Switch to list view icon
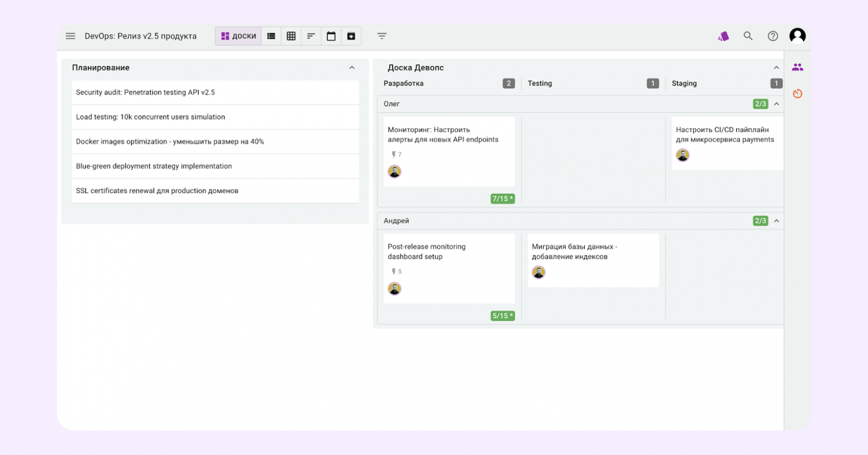This screenshot has height=455, width=868. [271, 36]
